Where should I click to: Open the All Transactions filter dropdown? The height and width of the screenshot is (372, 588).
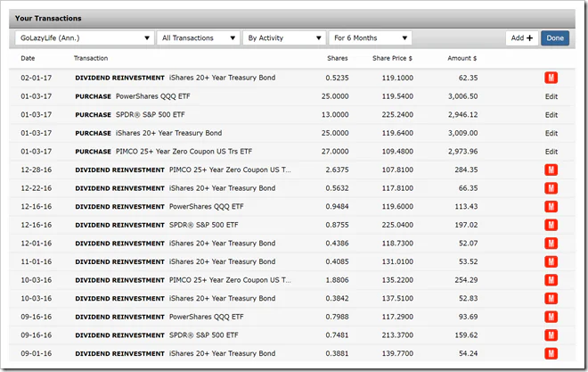pyautogui.click(x=199, y=37)
